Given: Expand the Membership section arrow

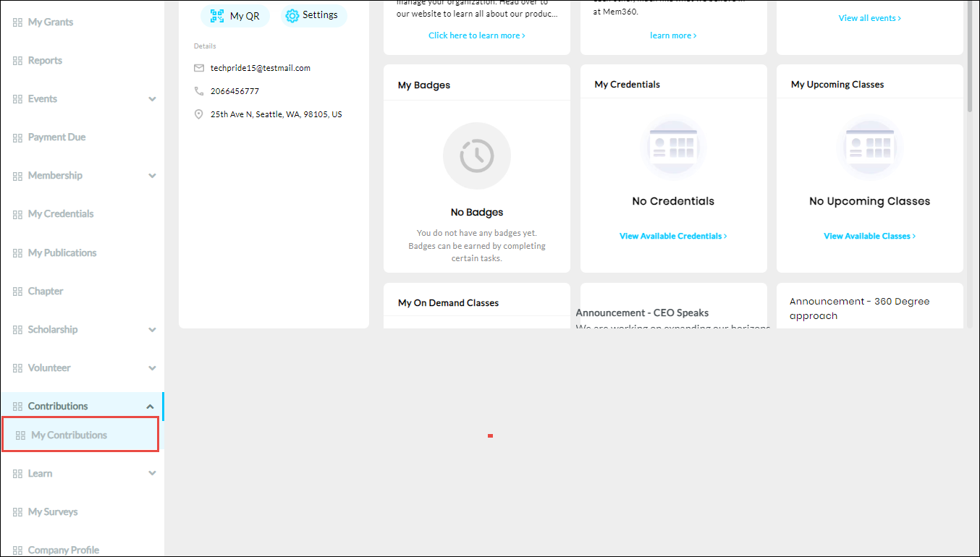Looking at the screenshot, I should point(152,176).
